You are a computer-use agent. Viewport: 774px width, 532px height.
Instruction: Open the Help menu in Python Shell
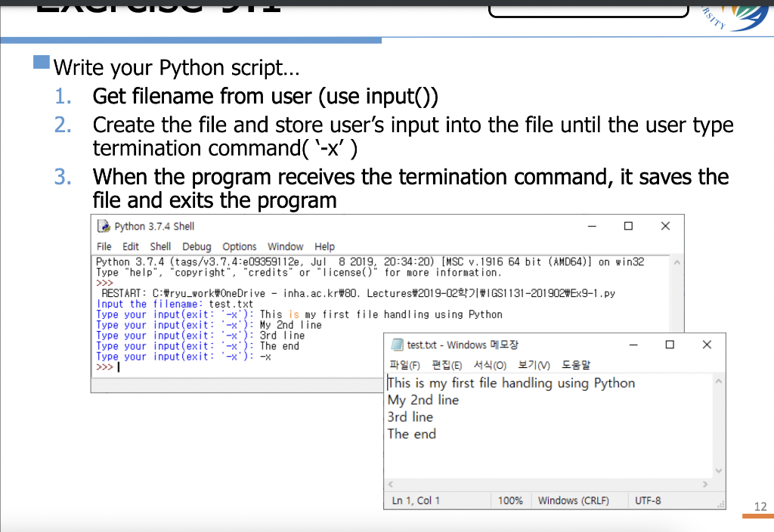[x=324, y=246]
